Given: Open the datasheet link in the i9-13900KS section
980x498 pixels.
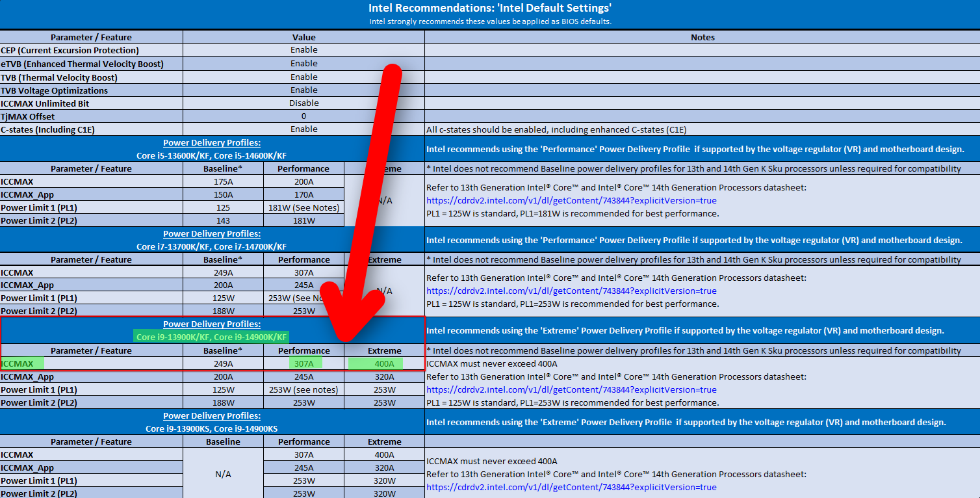Looking at the screenshot, I should point(571,487).
